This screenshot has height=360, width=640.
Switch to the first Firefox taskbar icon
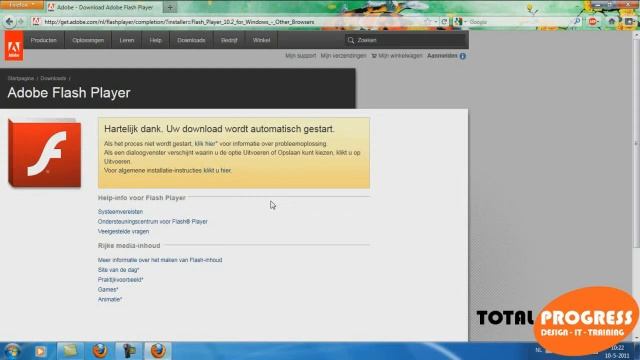pyautogui.click(x=100, y=351)
